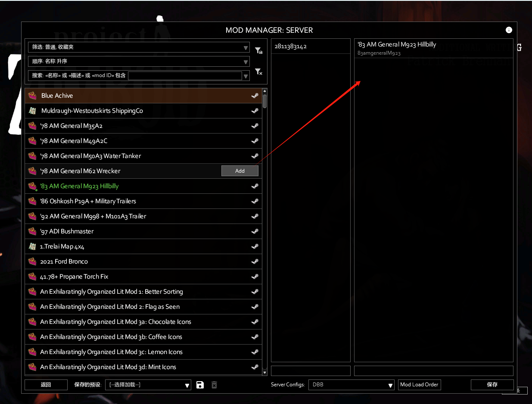Open Mod Load Order
This screenshot has width=532, height=404.
tap(420, 385)
